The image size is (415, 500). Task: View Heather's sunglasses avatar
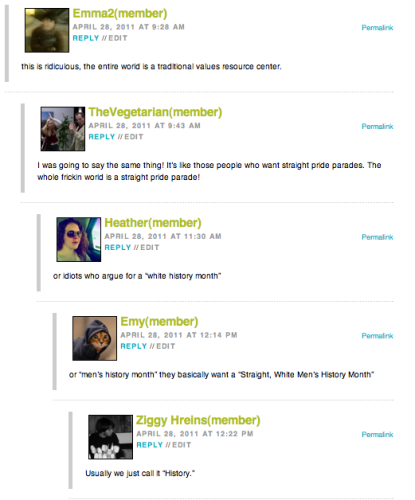pos(79,239)
